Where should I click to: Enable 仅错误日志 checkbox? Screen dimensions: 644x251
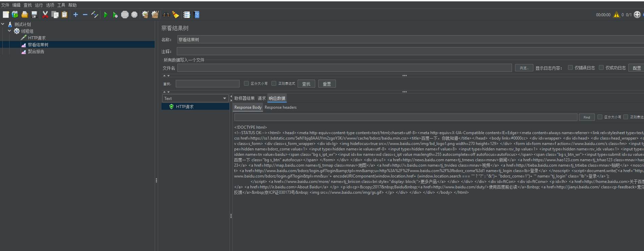tap(570, 67)
